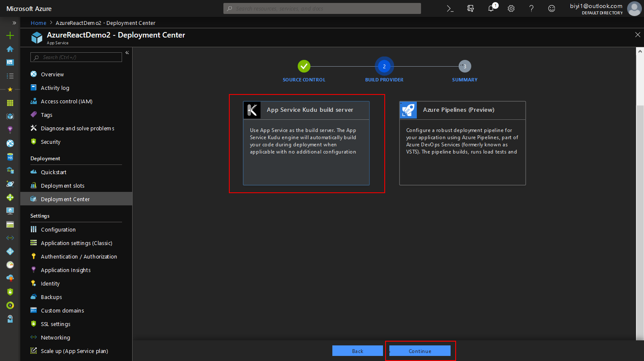Open Virtual machines monitor icon in far-left bar
The height and width of the screenshot is (361, 644).
click(10, 211)
